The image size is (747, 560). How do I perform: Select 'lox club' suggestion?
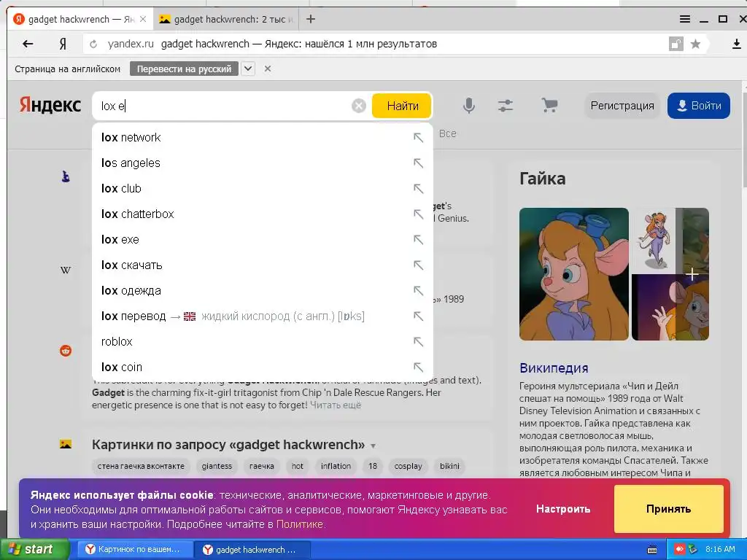pyautogui.click(x=263, y=189)
